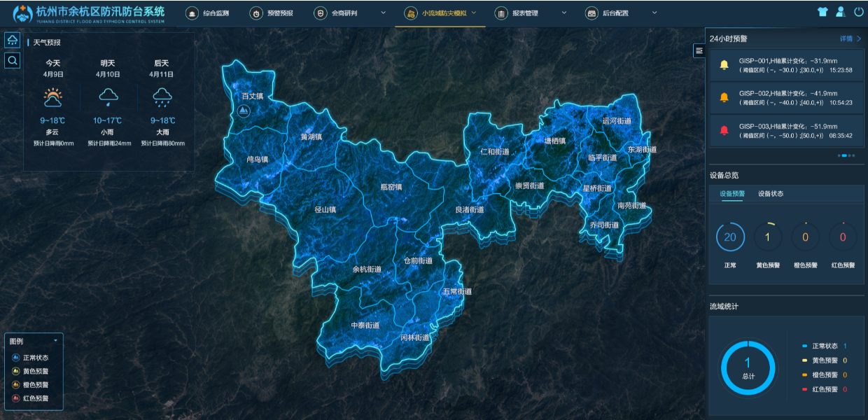Click the power logout icon

(858, 12)
